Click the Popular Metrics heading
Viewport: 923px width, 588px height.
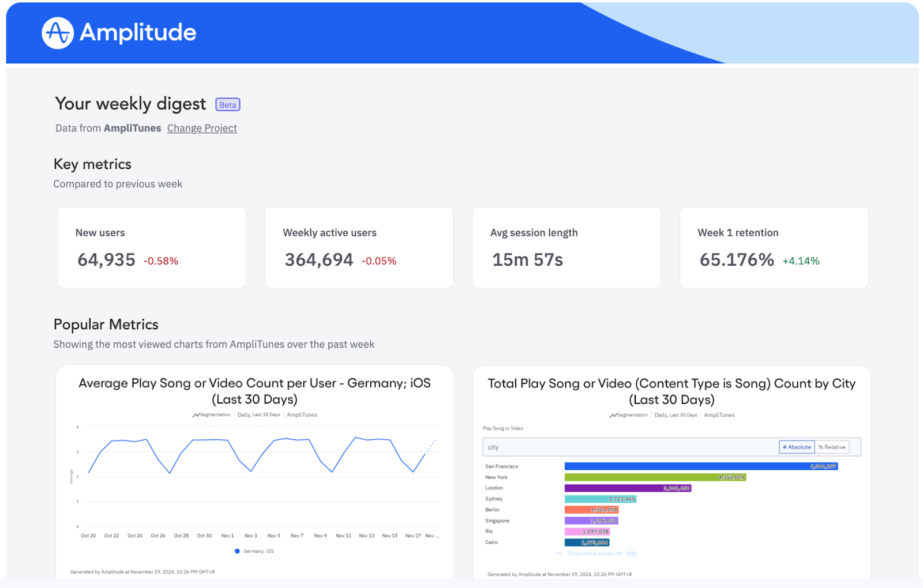point(106,325)
